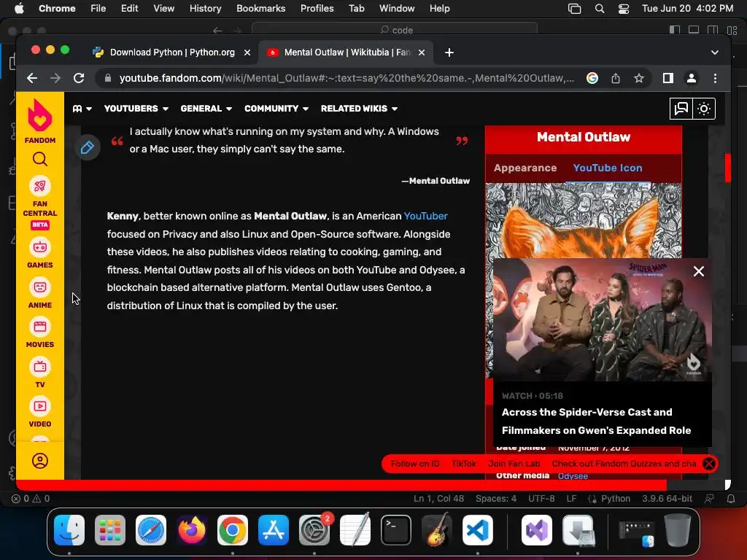Open Fandom search magnifier in sidebar
The height and width of the screenshot is (560, 747).
coord(40,159)
